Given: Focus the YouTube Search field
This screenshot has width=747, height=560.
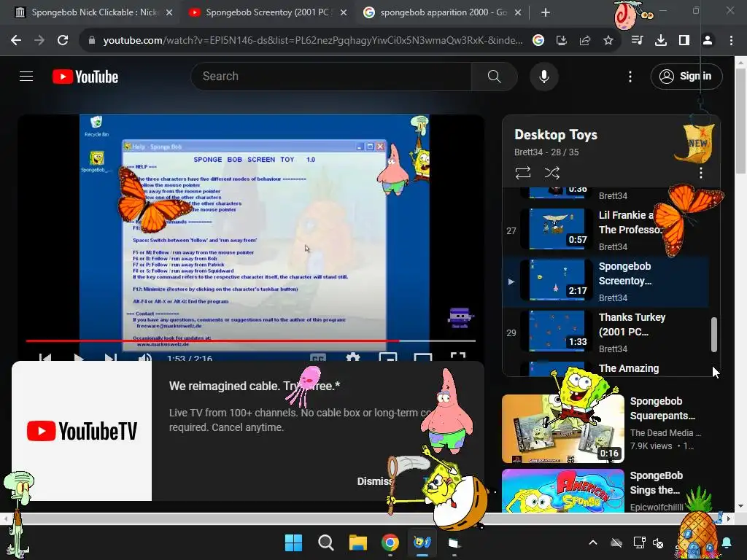Looking at the screenshot, I should coord(331,76).
